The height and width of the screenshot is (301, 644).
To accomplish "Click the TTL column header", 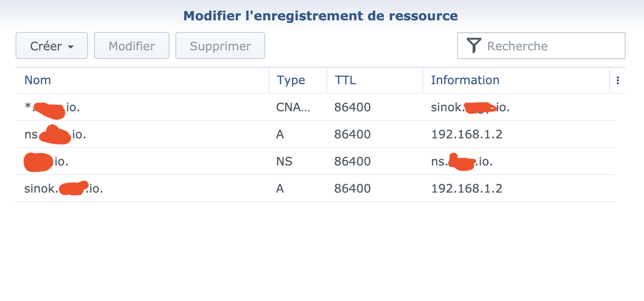I will (x=345, y=80).
